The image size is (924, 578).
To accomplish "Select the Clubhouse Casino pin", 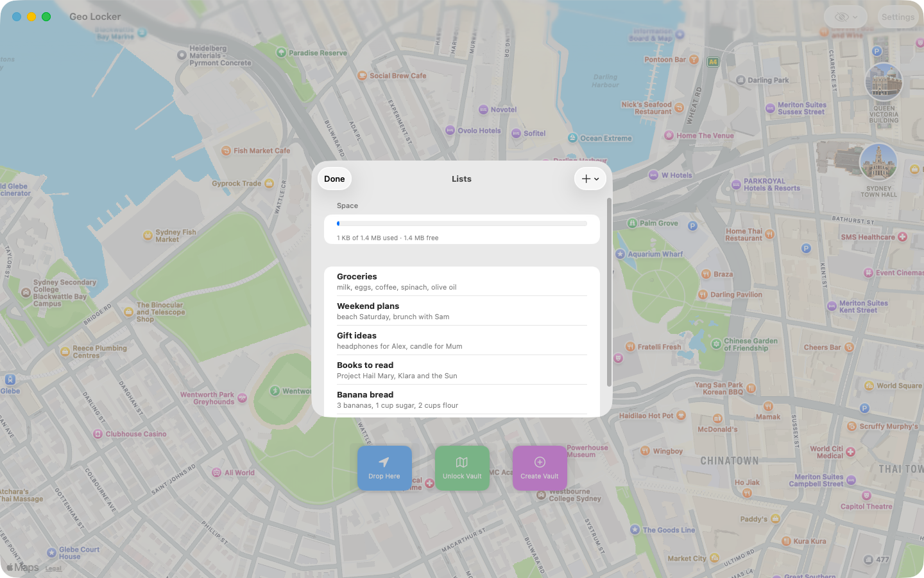I will point(98,434).
